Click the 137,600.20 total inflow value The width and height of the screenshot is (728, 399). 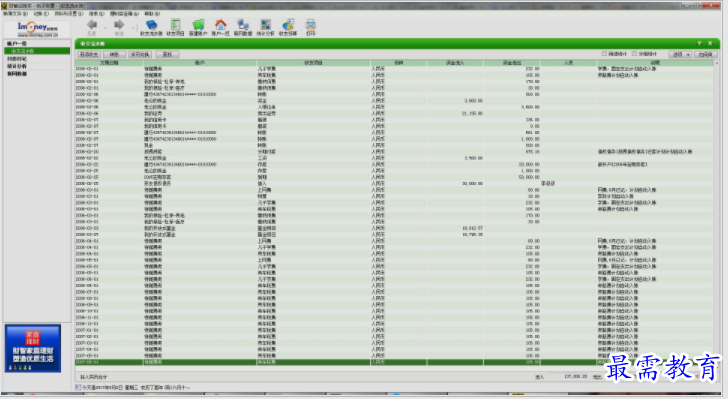pos(576,377)
